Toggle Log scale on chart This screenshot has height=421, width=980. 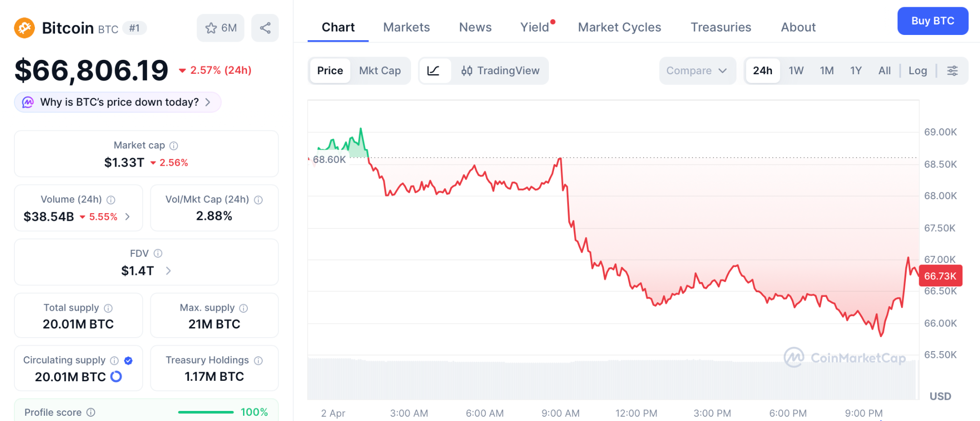[x=917, y=71]
